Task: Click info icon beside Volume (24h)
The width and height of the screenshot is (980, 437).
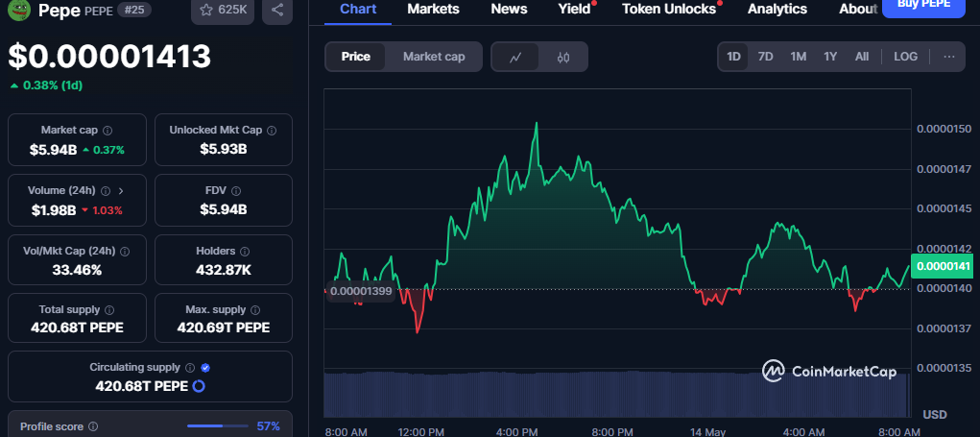Action: pyautogui.click(x=106, y=191)
